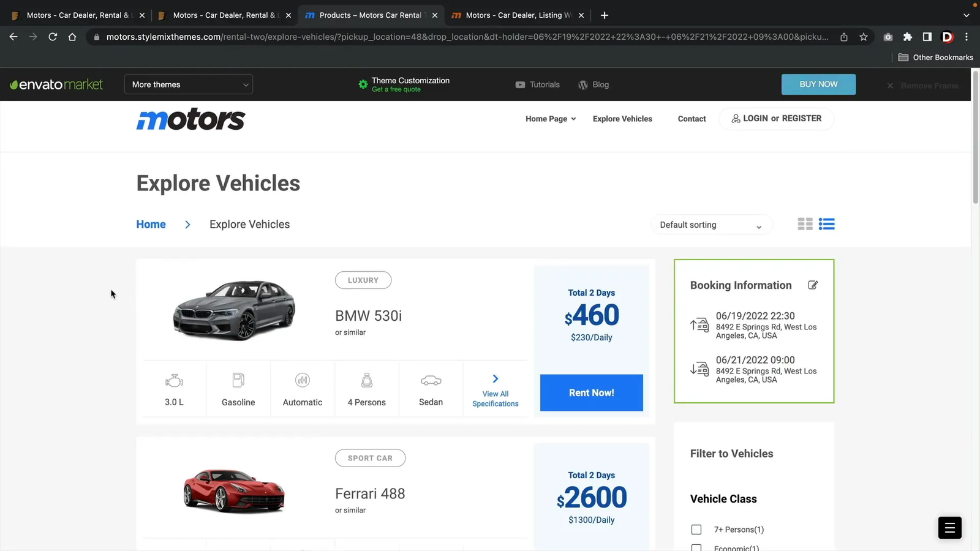Open the Default sorting dropdown
Screen dimensions: 980x551
click(x=711, y=225)
